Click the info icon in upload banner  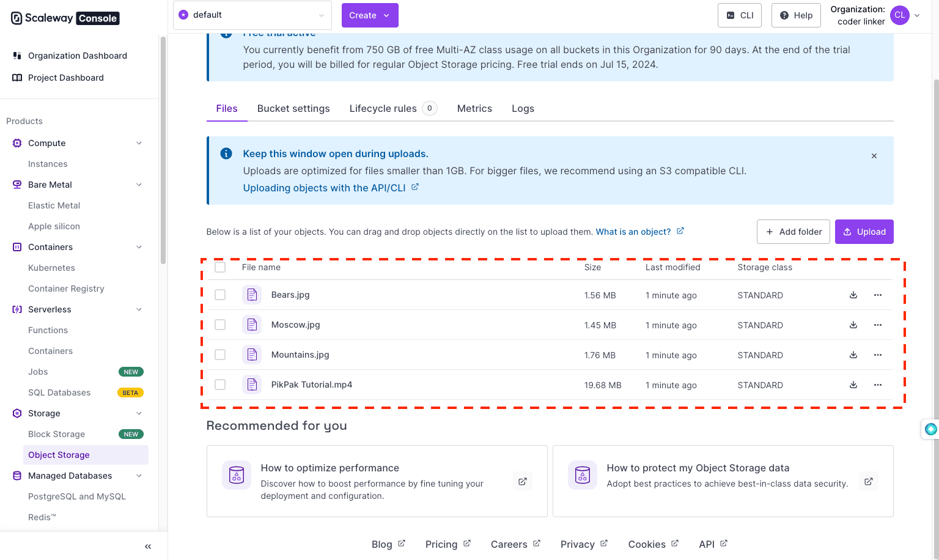pyautogui.click(x=226, y=153)
